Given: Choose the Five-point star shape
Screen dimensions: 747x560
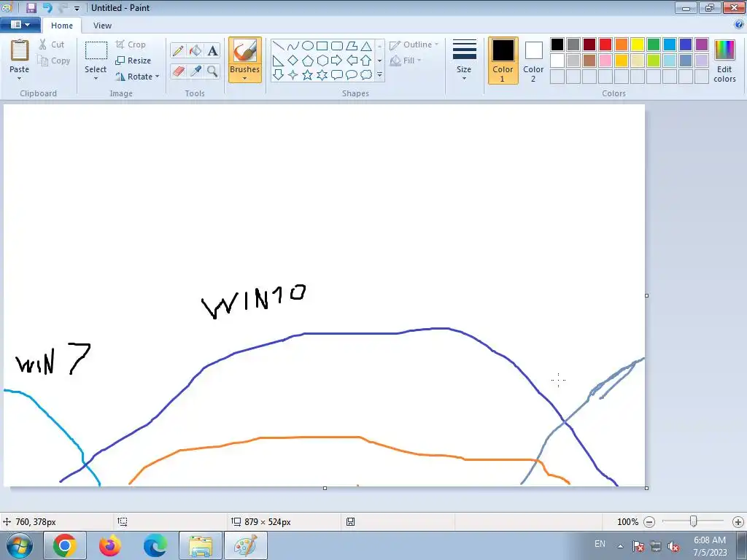Looking at the screenshot, I should (308, 75).
